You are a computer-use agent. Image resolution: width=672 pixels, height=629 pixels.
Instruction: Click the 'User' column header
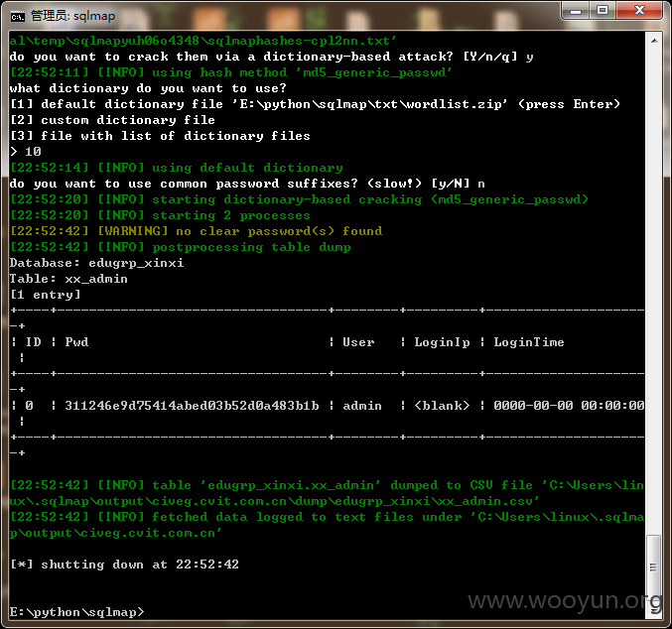click(358, 342)
